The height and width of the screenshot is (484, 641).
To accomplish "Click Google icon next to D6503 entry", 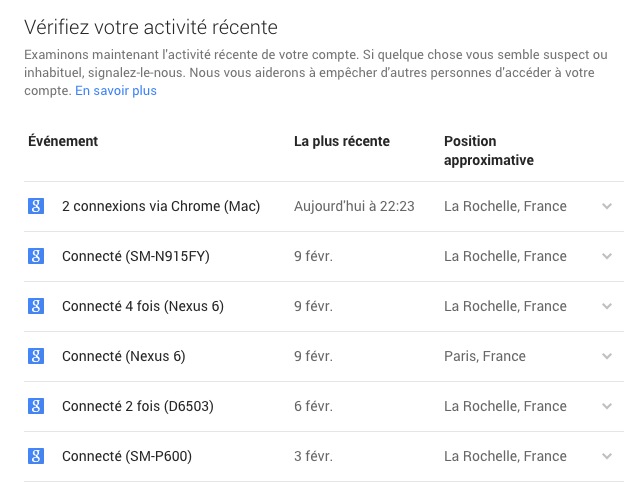I will pos(36,406).
